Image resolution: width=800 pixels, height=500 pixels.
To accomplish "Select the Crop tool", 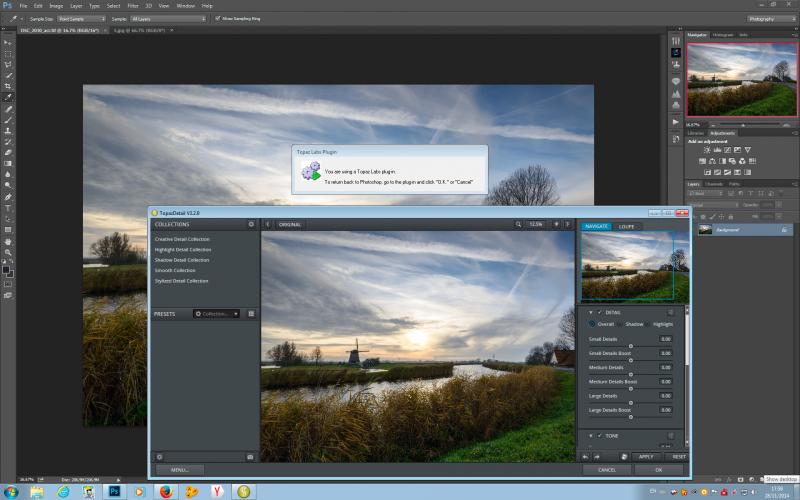I will tap(8, 86).
